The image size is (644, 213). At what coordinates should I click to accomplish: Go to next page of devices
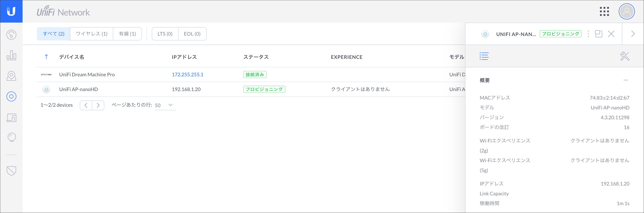tap(98, 105)
